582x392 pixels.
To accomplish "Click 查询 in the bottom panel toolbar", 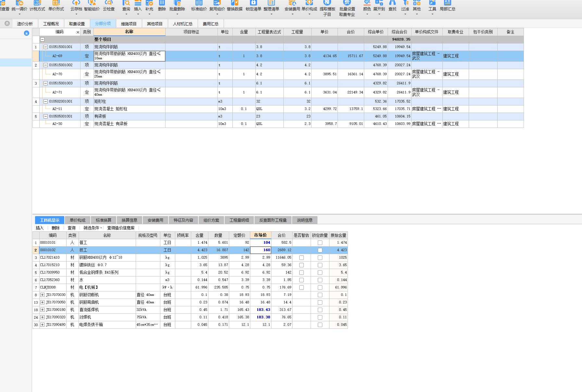I will [x=71, y=228].
